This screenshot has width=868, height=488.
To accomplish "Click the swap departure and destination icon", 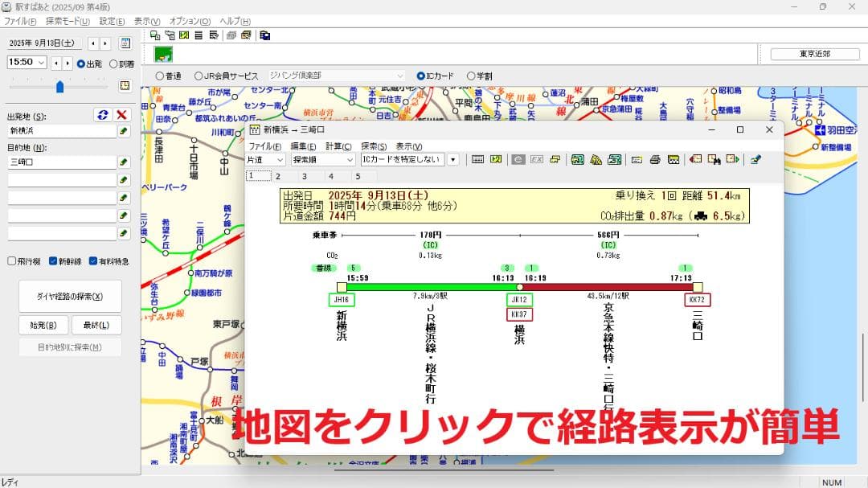I will (x=102, y=115).
